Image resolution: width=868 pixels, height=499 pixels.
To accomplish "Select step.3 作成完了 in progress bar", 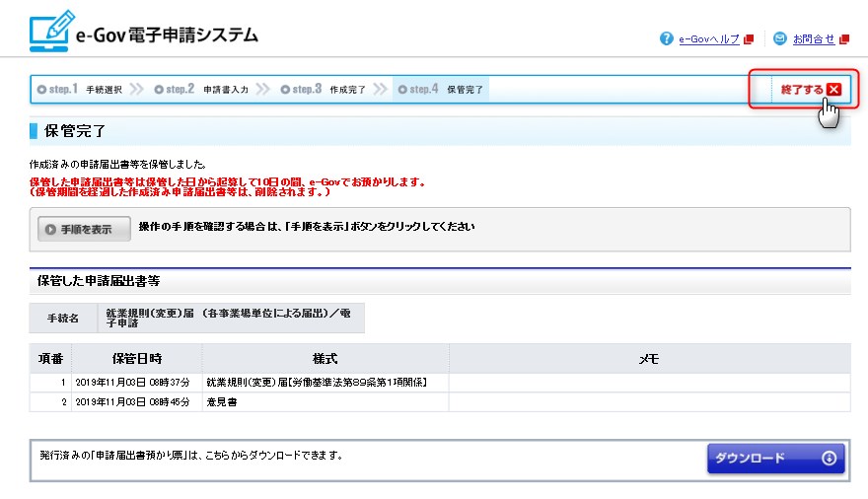I will (324, 90).
